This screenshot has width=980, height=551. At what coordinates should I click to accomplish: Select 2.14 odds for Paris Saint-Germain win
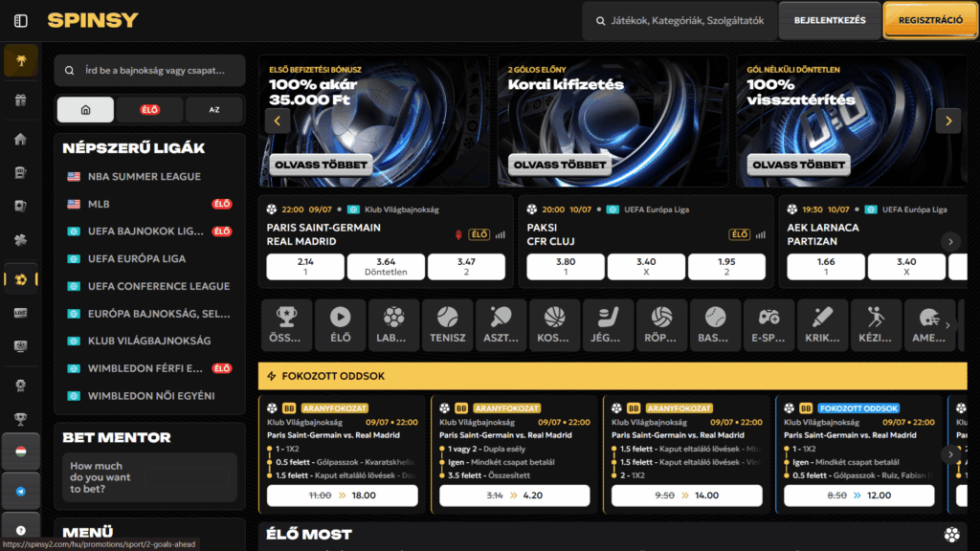click(x=305, y=267)
